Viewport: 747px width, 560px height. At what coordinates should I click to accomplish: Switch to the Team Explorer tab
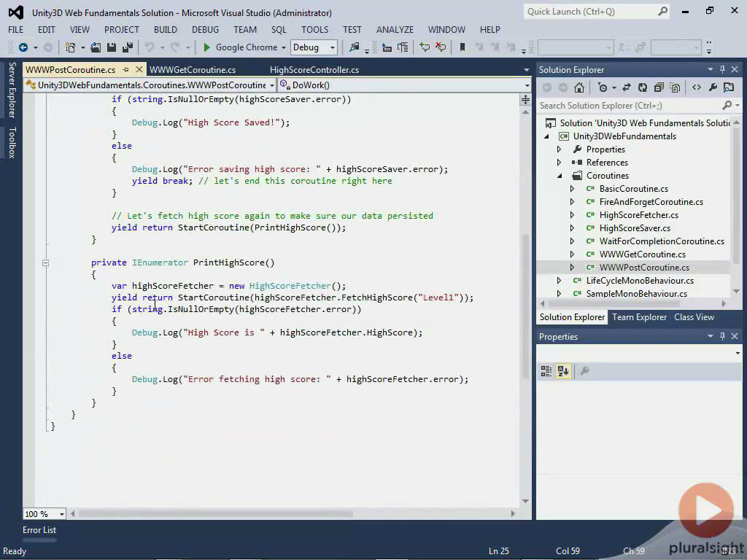click(638, 316)
